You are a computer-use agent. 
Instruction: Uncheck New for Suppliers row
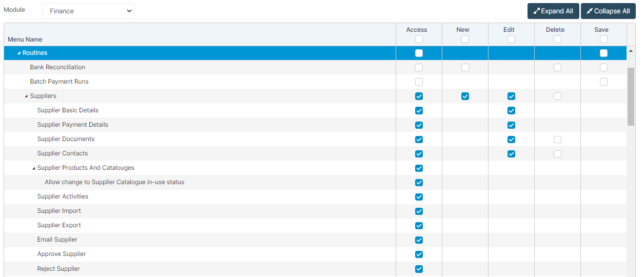coord(465,96)
